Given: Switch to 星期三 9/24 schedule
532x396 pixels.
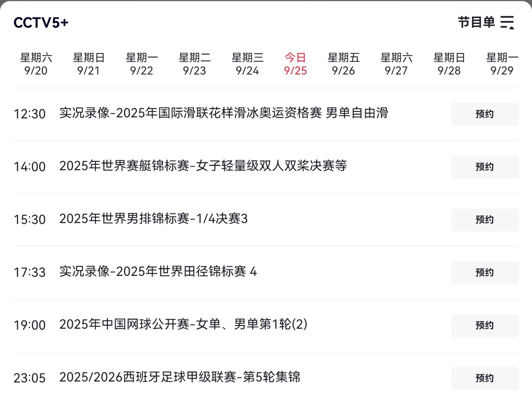Looking at the screenshot, I should coord(247,64).
